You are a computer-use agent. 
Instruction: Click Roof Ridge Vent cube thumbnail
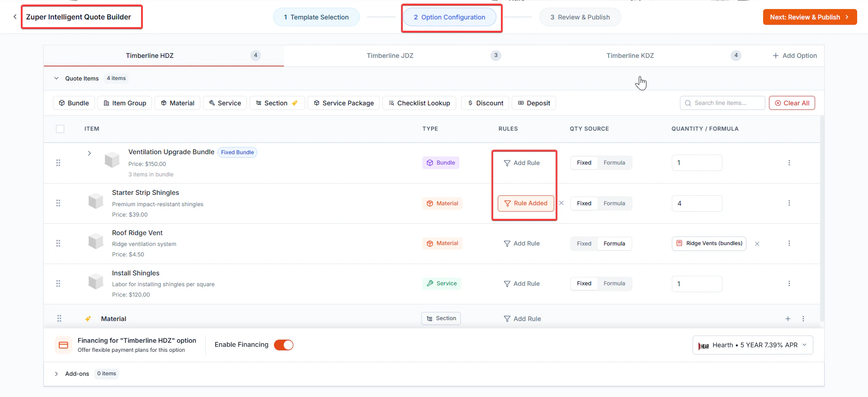coord(96,241)
